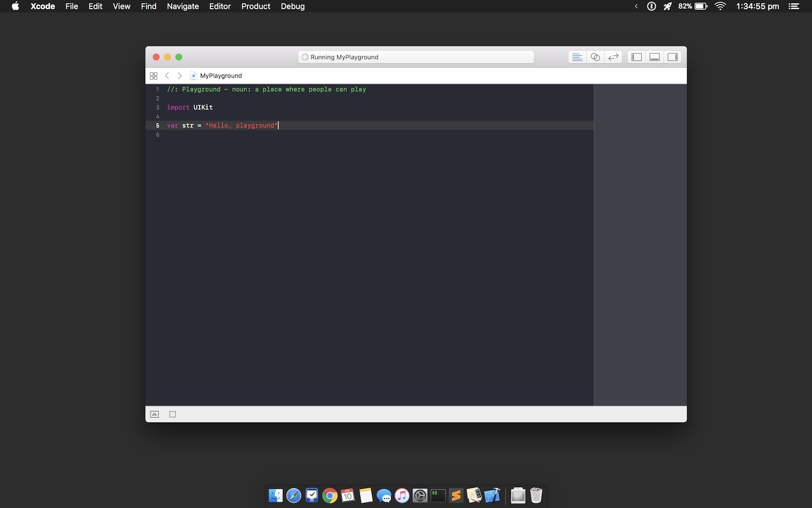Expand the debug area at bottom left

[155, 414]
